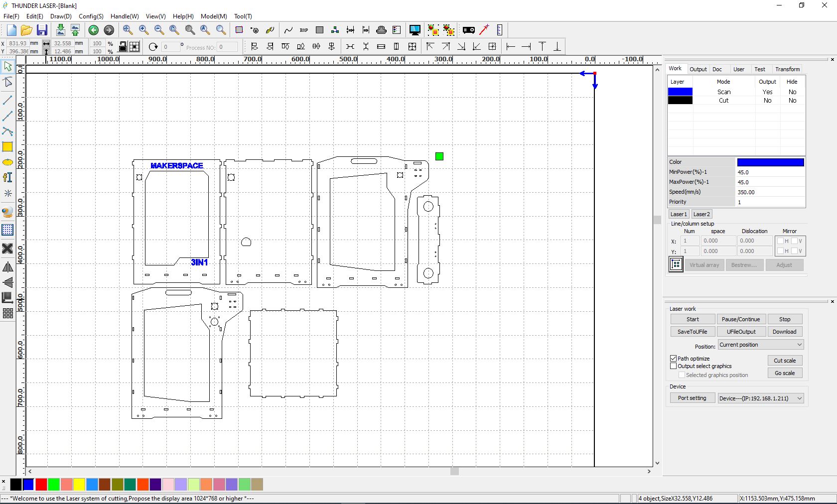This screenshot has width=837, height=504.
Task: Pick the yellow color in the bottom palette
Action: [x=80, y=485]
